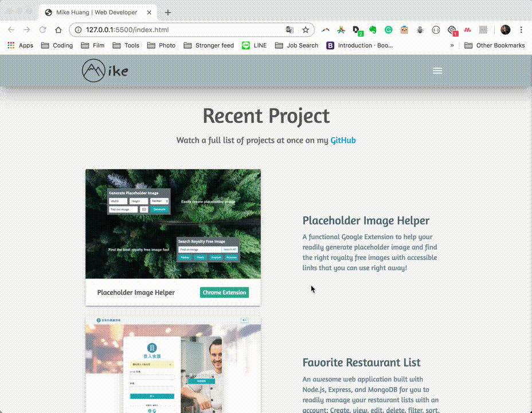532x413 pixels.
Task: Click the browser forward arrow
Action: [27, 30]
